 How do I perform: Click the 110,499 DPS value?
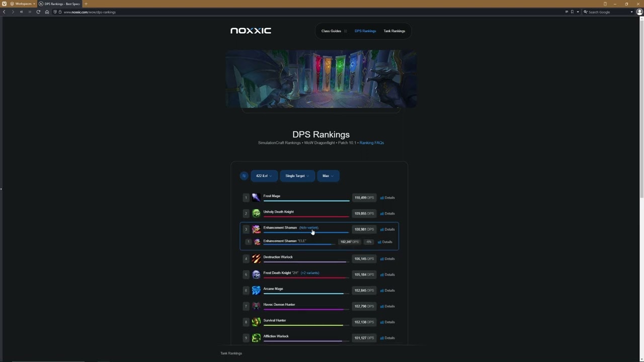click(364, 198)
